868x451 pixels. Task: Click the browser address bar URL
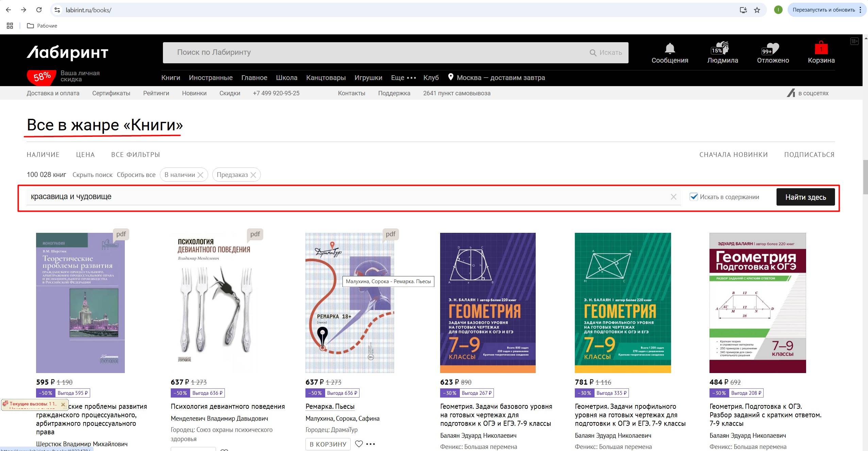[88, 10]
